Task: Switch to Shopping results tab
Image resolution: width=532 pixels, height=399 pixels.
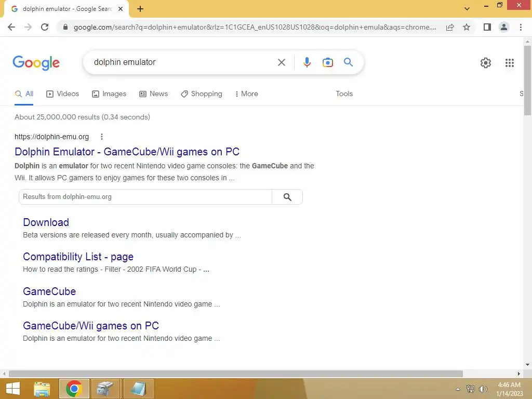Action: [x=202, y=94]
